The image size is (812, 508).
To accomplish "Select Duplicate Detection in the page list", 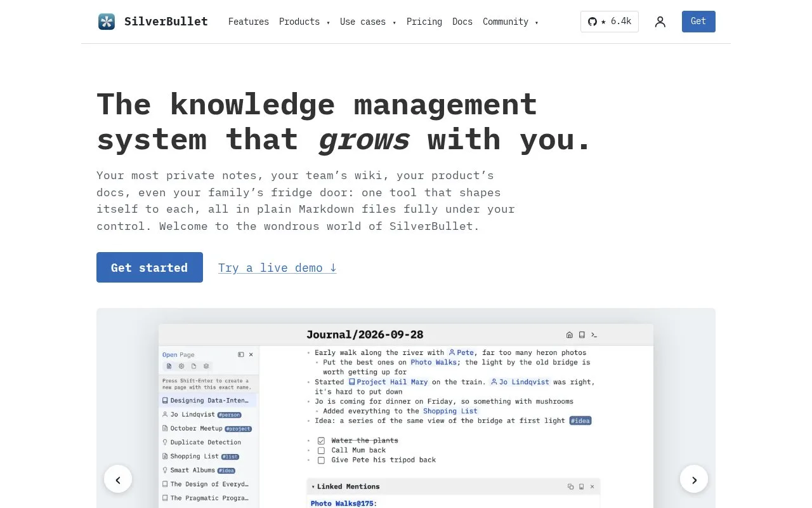I will pos(208,443).
